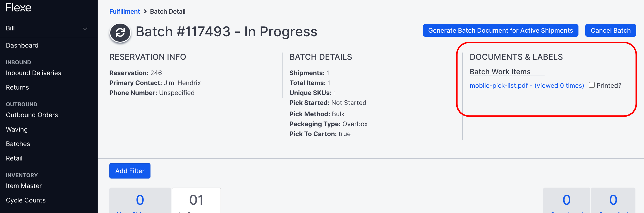Viewport: 644px width, 213px height.
Task: Click the Cancel Batch button
Action: coord(611,30)
